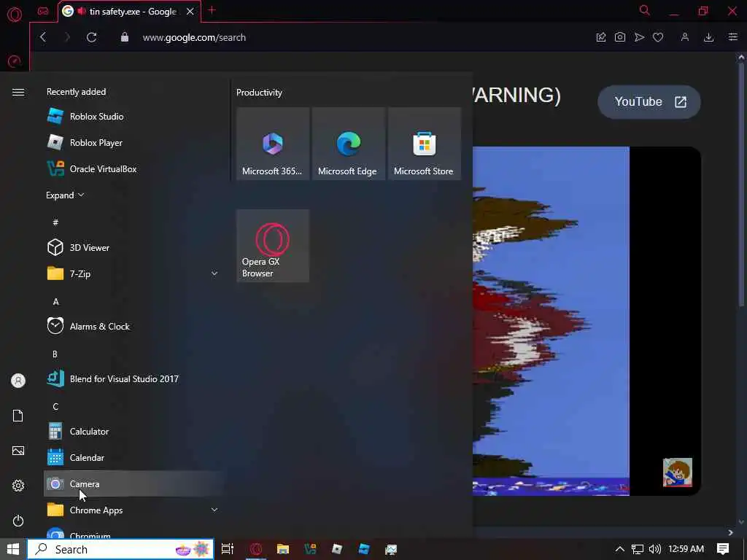Open Opera profile account icon

click(684, 37)
